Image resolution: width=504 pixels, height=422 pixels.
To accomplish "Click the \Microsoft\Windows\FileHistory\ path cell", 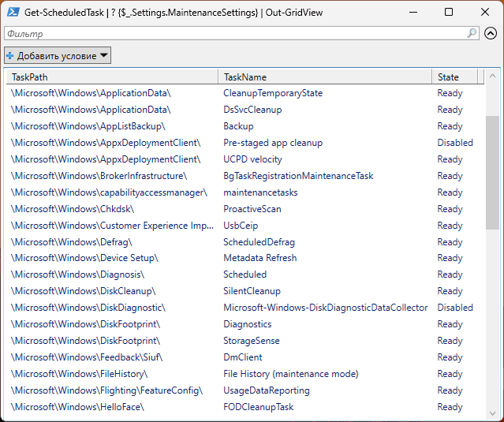I will coord(79,374).
